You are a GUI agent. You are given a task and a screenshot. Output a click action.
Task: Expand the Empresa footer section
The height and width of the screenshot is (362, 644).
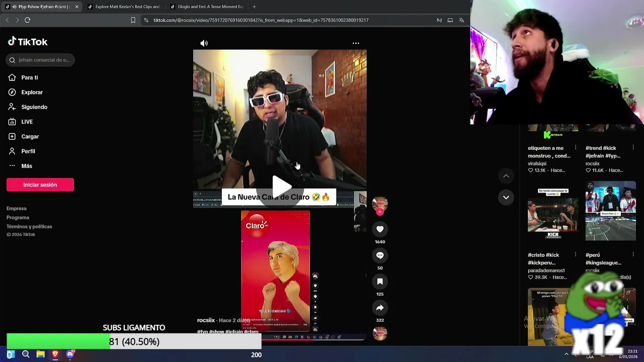17,208
